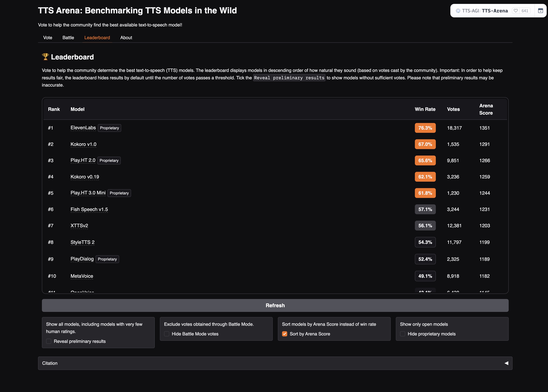Open the TTS-Arena space link
548x392 pixels.
coord(495,11)
